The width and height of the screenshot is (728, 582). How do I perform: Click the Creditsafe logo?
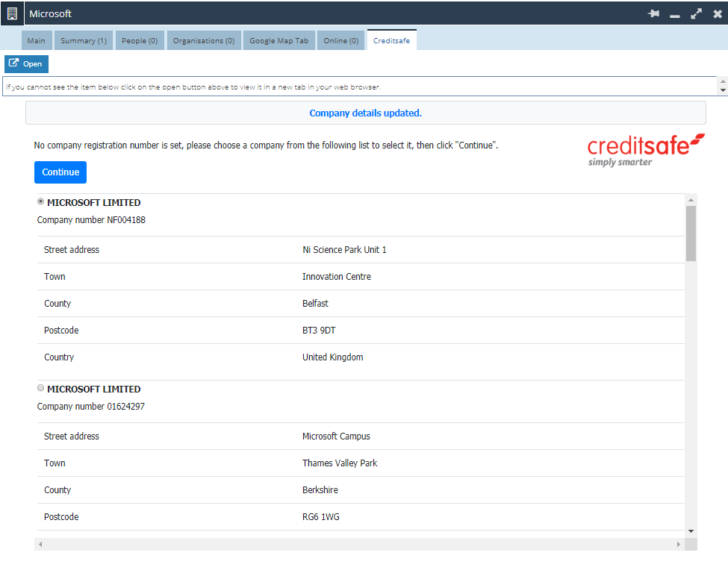pos(646,150)
